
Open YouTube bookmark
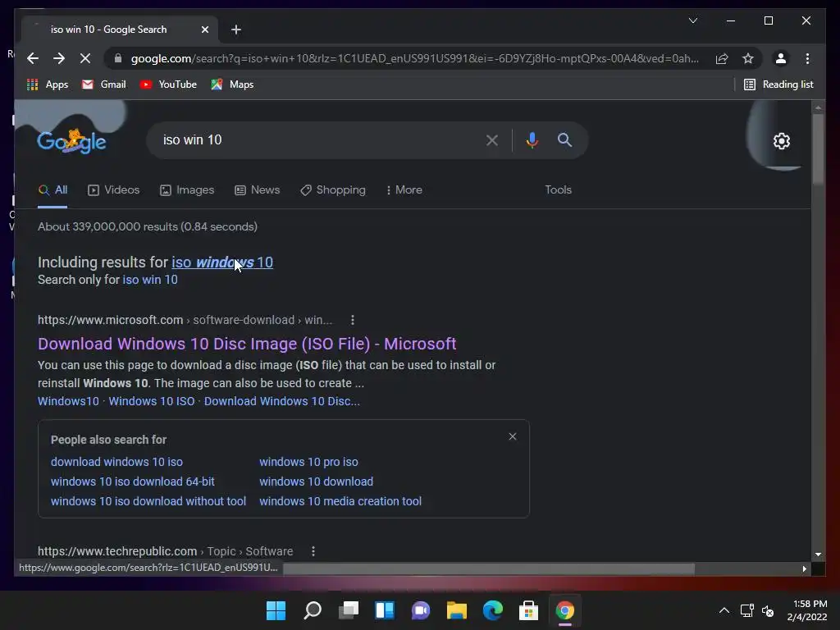168,84
